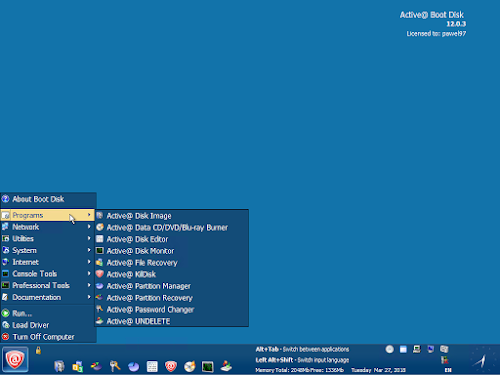Viewport: 500px width, 375px height.
Task: Open the Active@ Boot Disk start button
Action: click(x=15, y=360)
